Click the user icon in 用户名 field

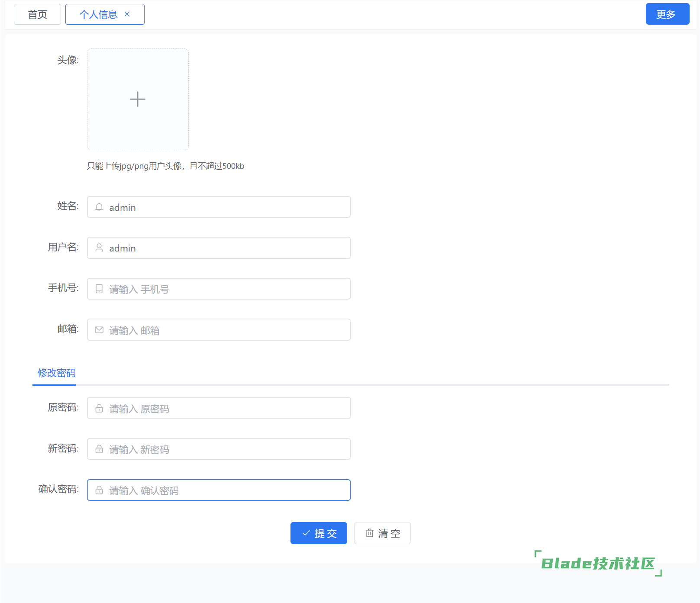click(x=99, y=248)
